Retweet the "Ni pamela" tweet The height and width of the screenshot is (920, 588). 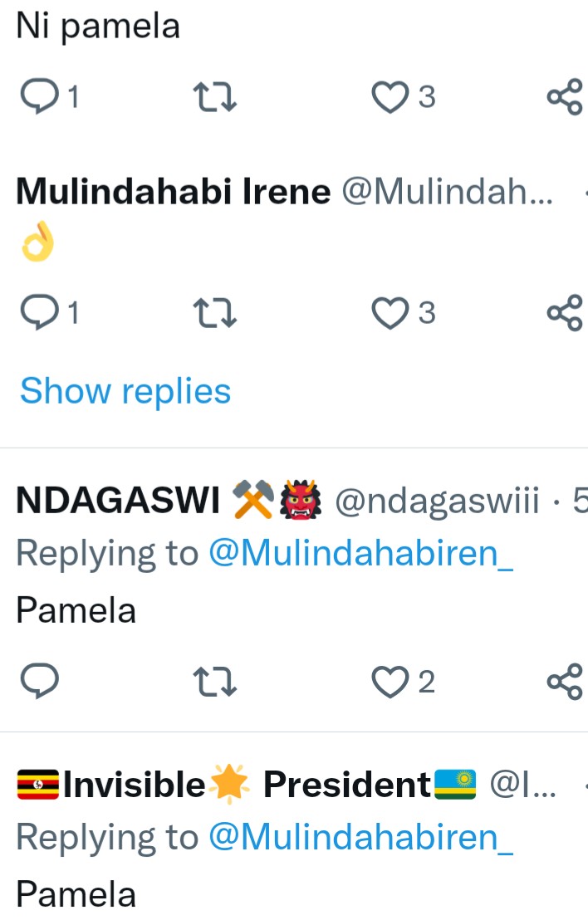pos(215,98)
